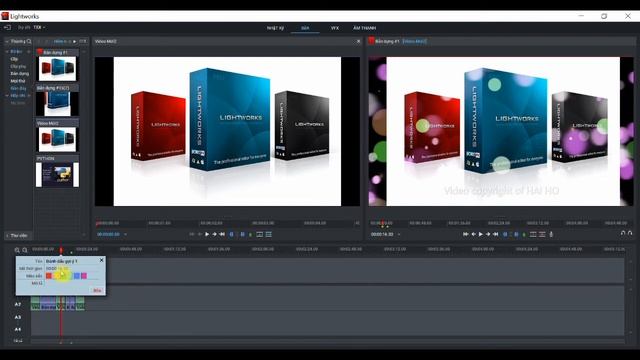Click the remove icon in sequence viewer
This screenshot has height=360, width=640.
tap(533, 234)
